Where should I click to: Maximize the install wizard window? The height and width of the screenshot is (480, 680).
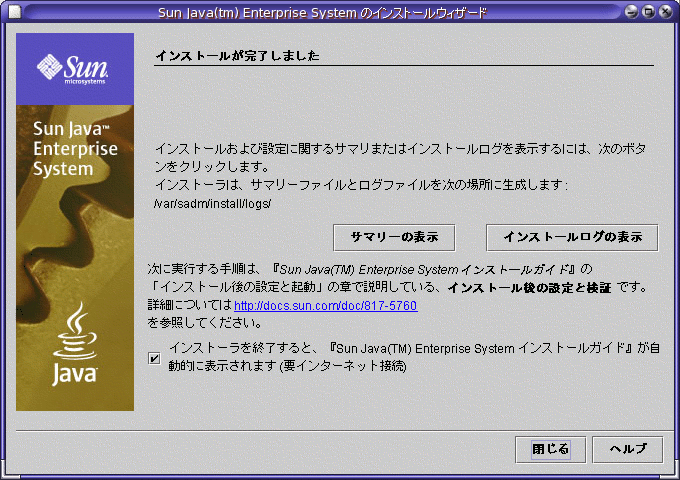[x=648, y=12]
